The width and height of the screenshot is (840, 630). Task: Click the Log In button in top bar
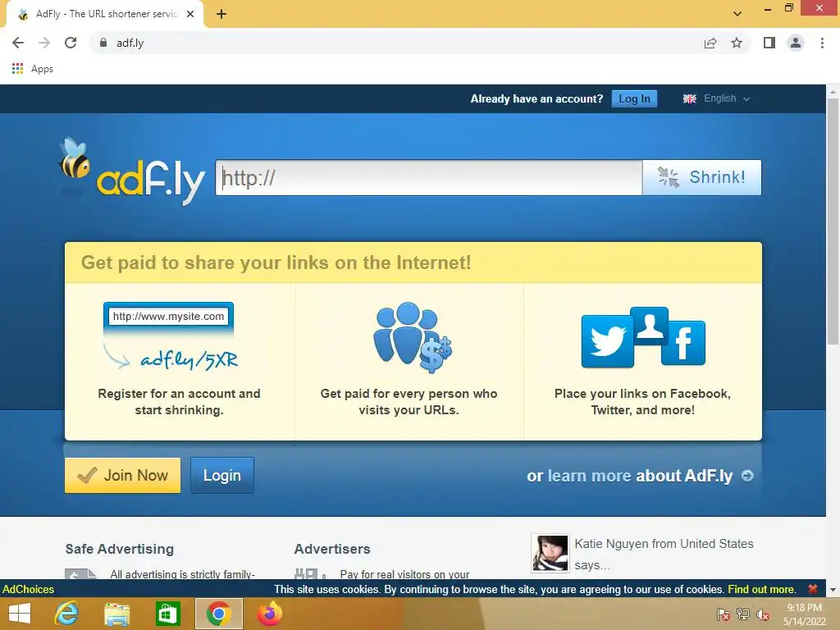point(634,98)
